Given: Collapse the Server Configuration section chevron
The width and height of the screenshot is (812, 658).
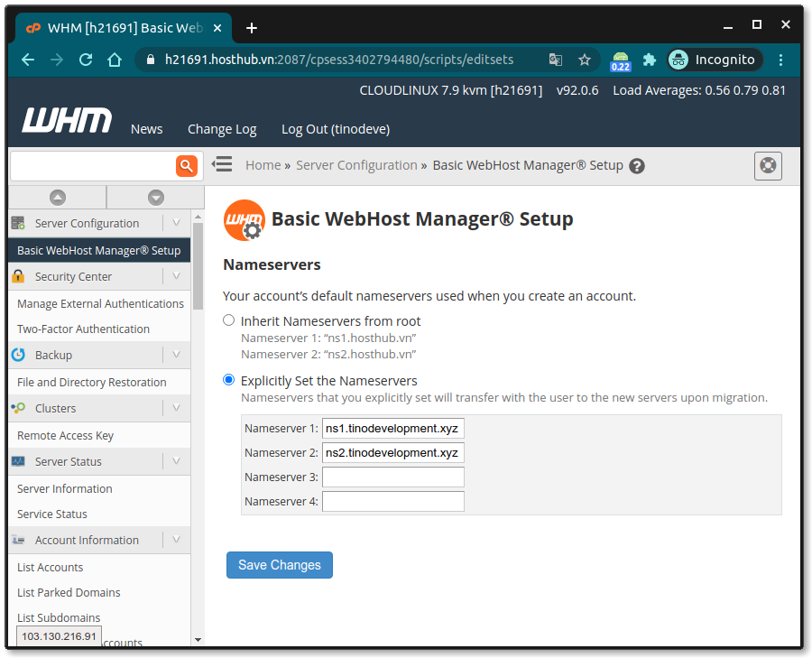Looking at the screenshot, I should point(176,223).
